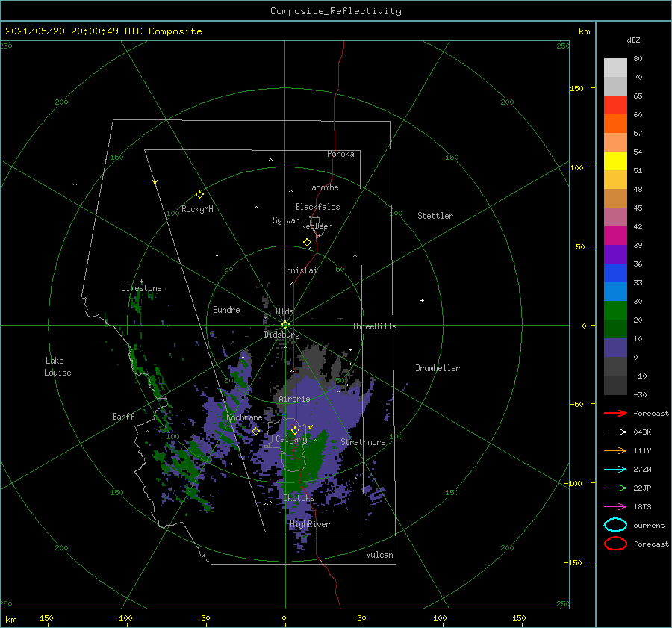Click the yellow diamond marker over Calgary
The image size is (672, 628).
click(295, 430)
